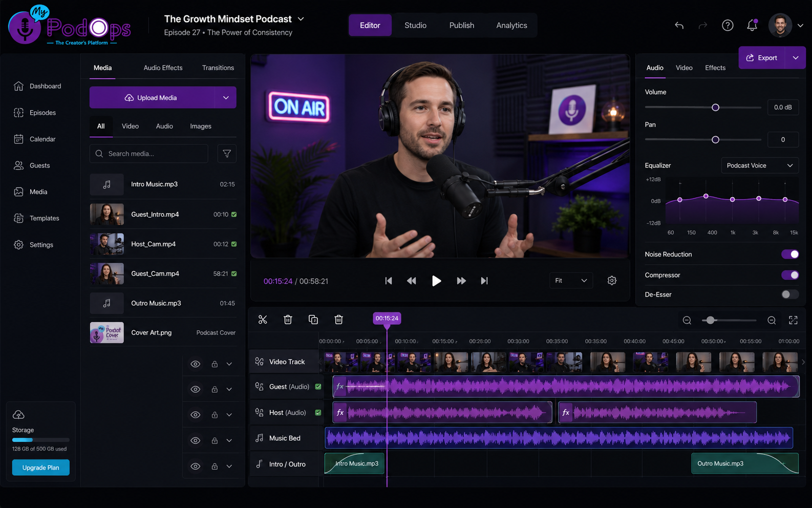Play the episode preview
This screenshot has width=812, height=508.
[436, 281]
